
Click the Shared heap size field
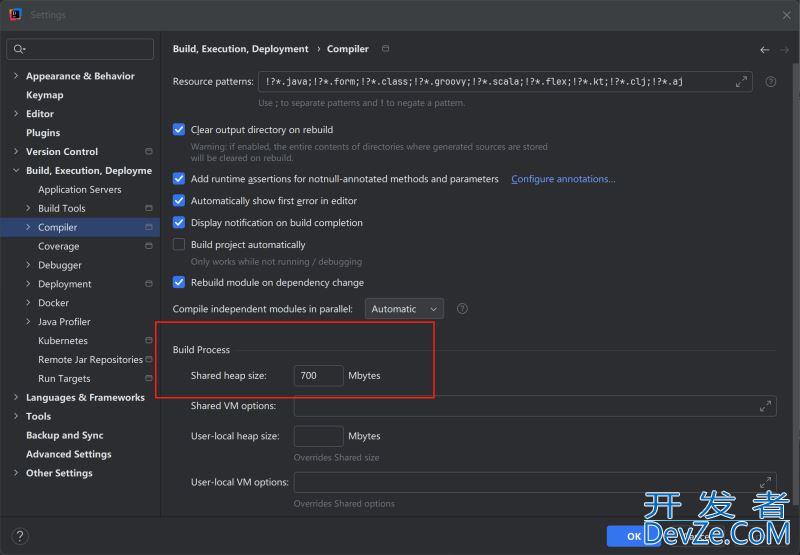pos(318,375)
